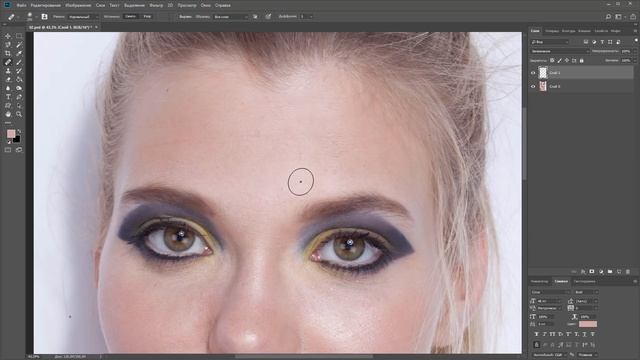This screenshot has height=360, width=640.
Task: Select the Type tool
Action: (x=8, y=97)
